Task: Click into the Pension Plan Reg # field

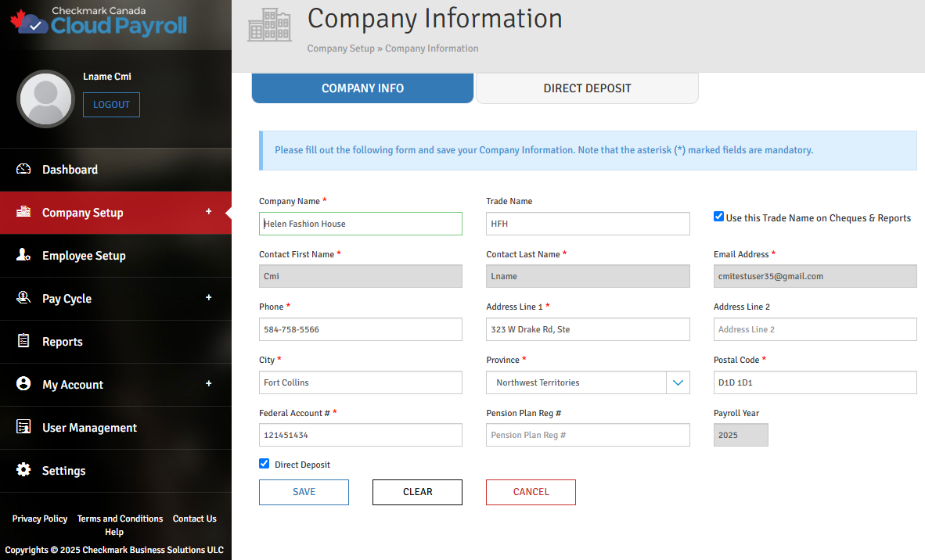Action: pos(588,435)
